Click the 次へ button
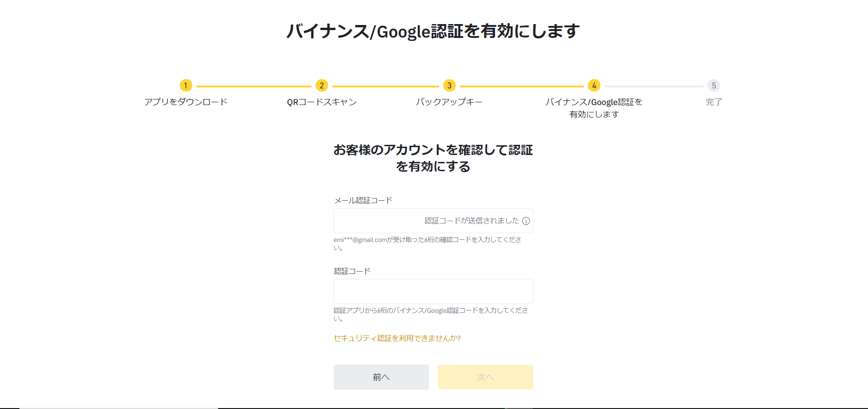This screenshot has width=868, height=409. coord(485,377)
